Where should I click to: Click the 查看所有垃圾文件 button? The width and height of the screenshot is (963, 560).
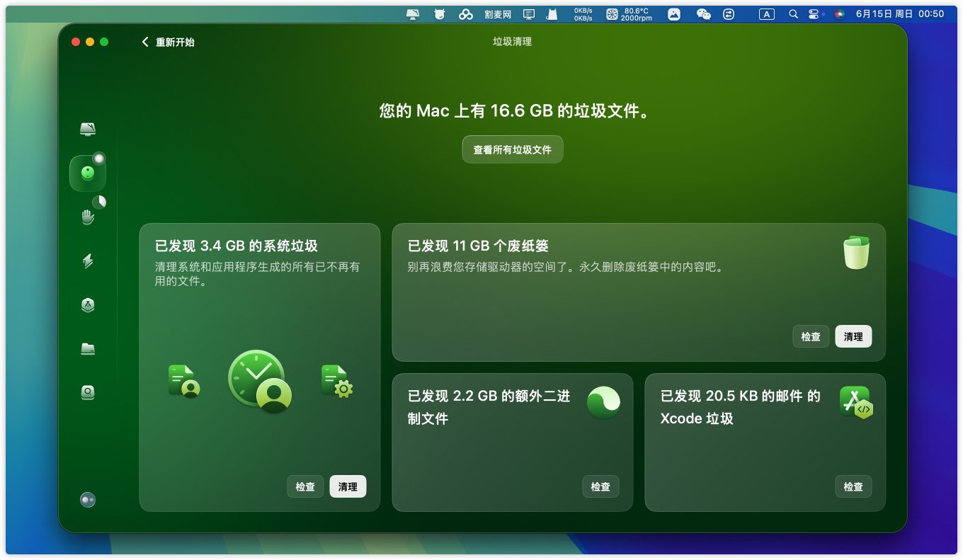(x=513, y=150)
